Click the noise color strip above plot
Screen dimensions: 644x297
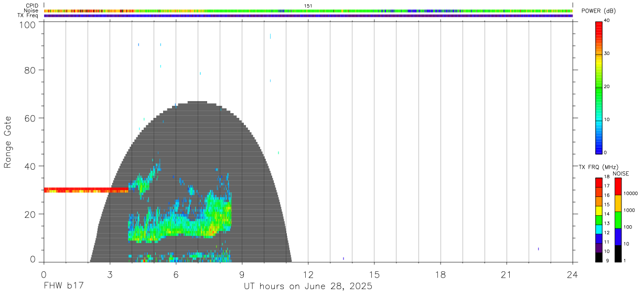[308, 10]
